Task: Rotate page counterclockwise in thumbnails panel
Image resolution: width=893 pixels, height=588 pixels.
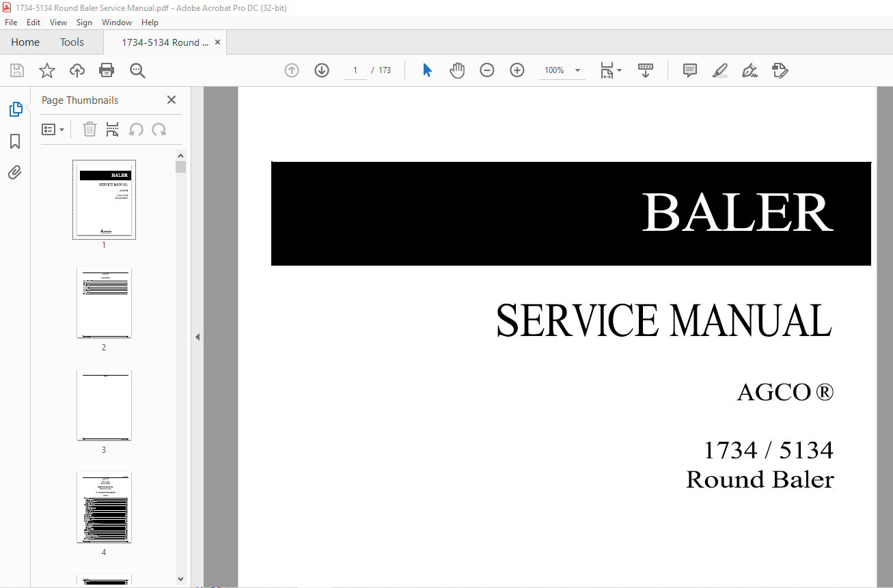Action: pos(136,130)
